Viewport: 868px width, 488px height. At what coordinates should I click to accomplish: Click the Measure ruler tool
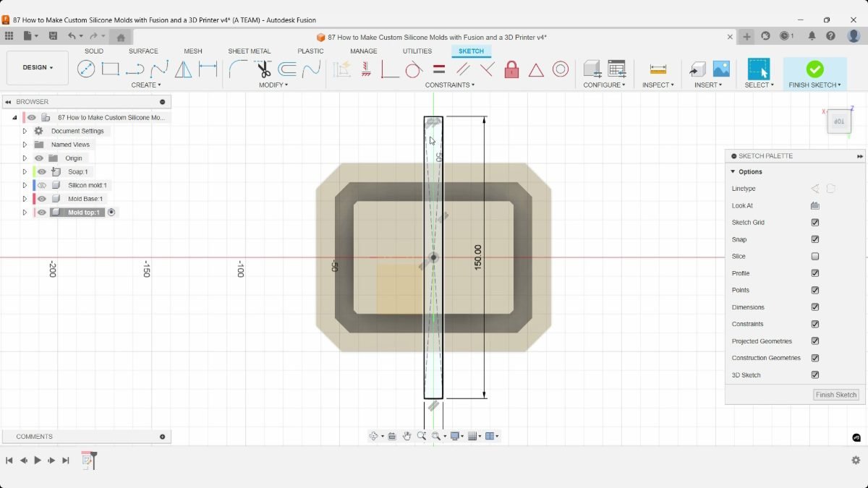click(658, 69)
